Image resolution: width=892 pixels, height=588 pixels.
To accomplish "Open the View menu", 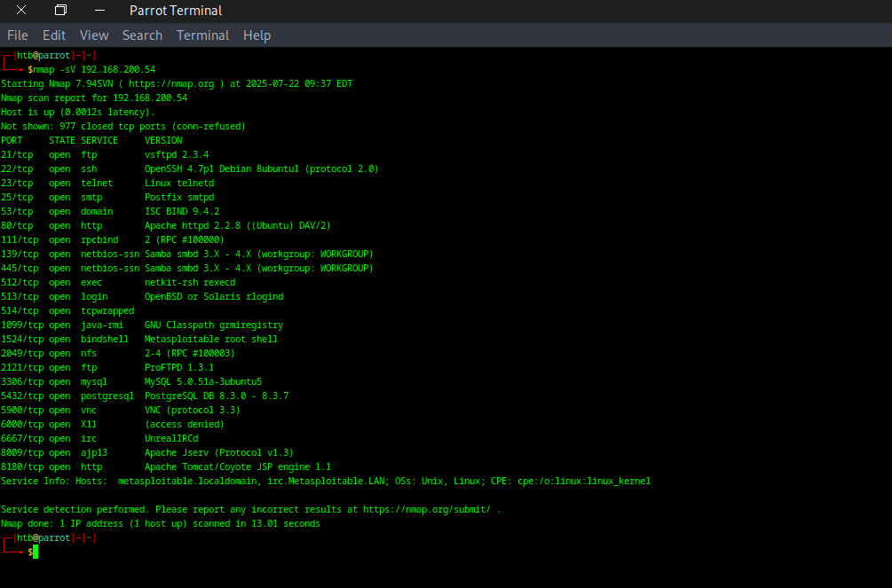I will [94, 35].
